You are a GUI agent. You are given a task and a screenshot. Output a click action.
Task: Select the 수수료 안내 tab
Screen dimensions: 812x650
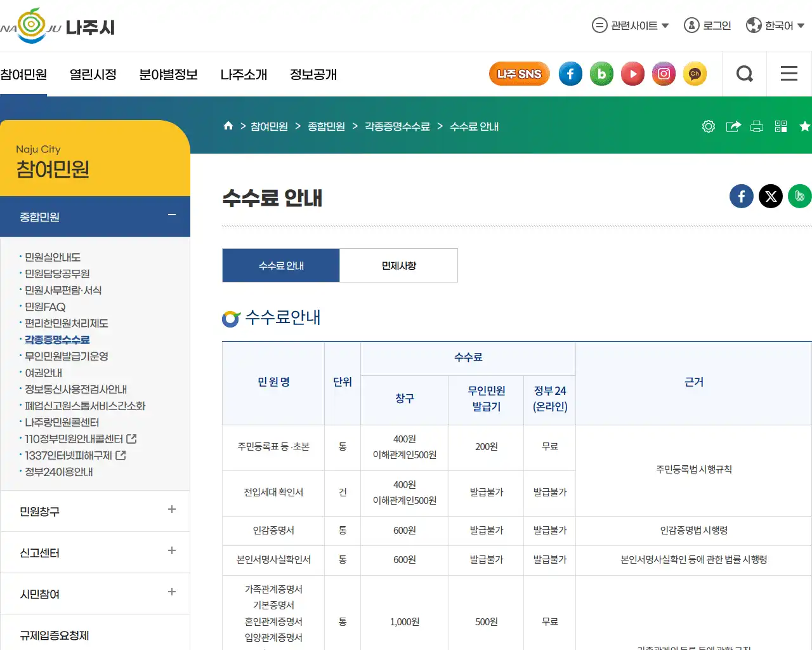tap(281, 265)
